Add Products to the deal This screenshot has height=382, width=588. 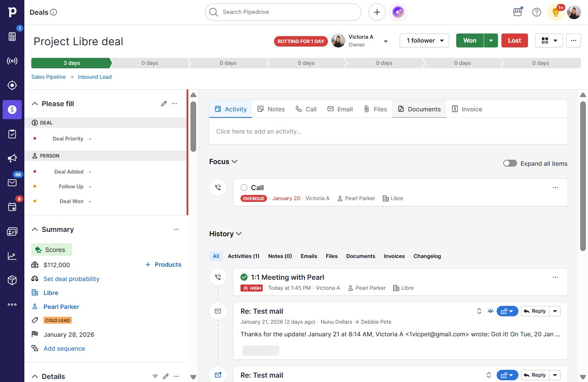tap(163, 265)
